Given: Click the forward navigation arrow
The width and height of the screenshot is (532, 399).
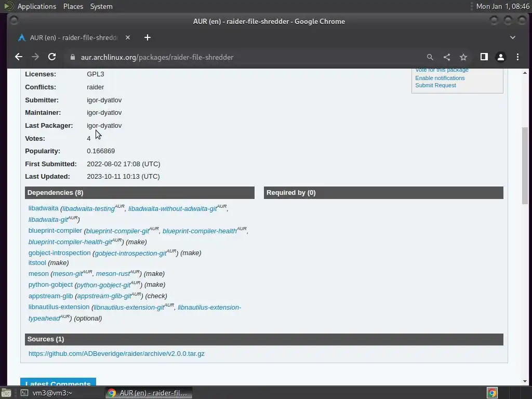Looking at the screenshot, I should click(x=35, y=57).
